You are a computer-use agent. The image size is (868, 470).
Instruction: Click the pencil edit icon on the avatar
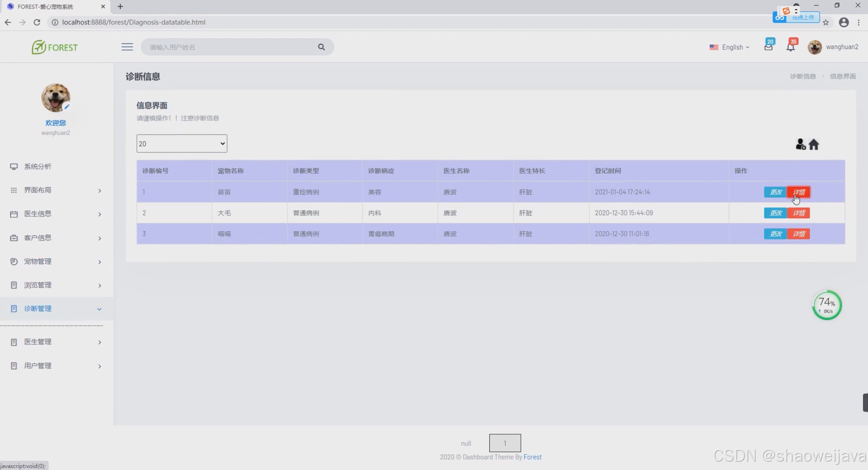(x=67, y=107)
